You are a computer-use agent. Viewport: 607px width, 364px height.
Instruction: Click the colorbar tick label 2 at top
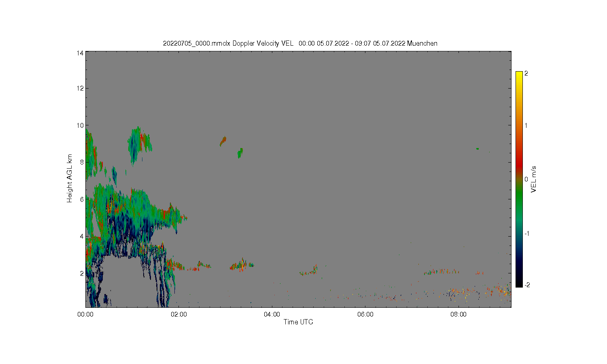pyautogui.click(x=526, y=74)
